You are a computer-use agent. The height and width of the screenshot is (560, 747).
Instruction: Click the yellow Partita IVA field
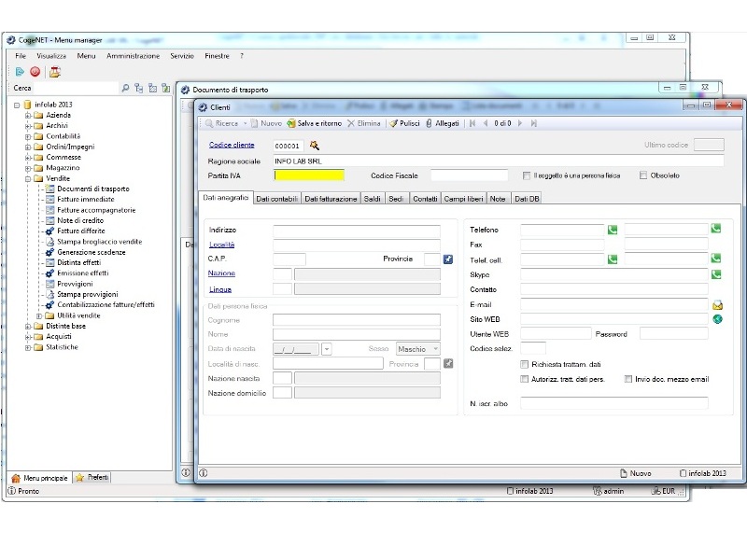pyautogui.click(x=309, y=175)
